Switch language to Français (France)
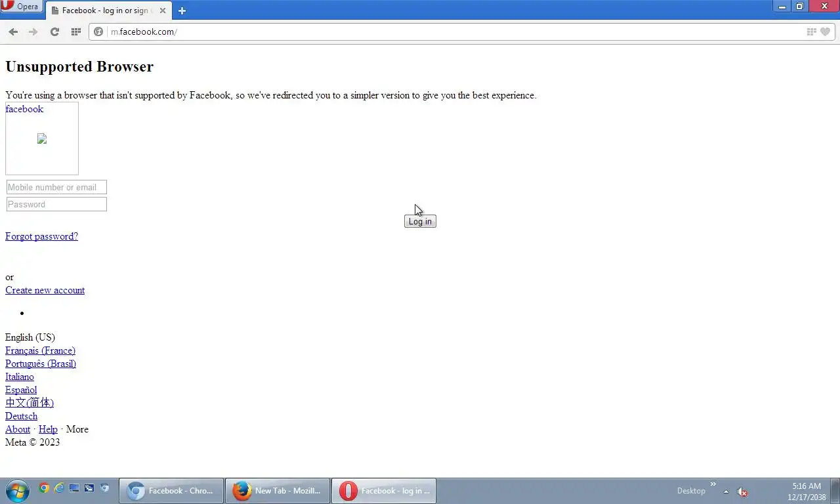This screenshot has height=504, width=840. point(40,350)
